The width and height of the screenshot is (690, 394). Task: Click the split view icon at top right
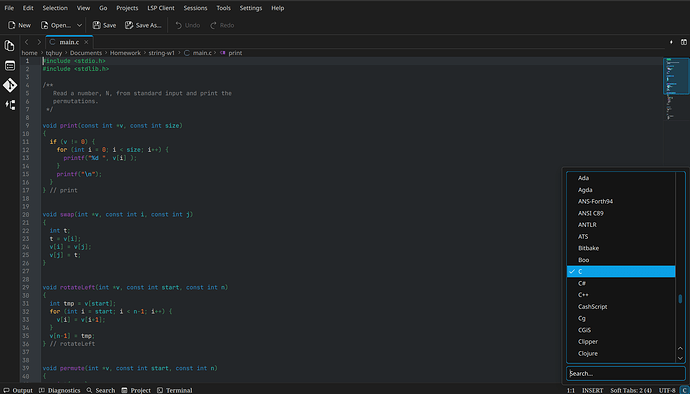pyautogui.click(x=684, y=42)
